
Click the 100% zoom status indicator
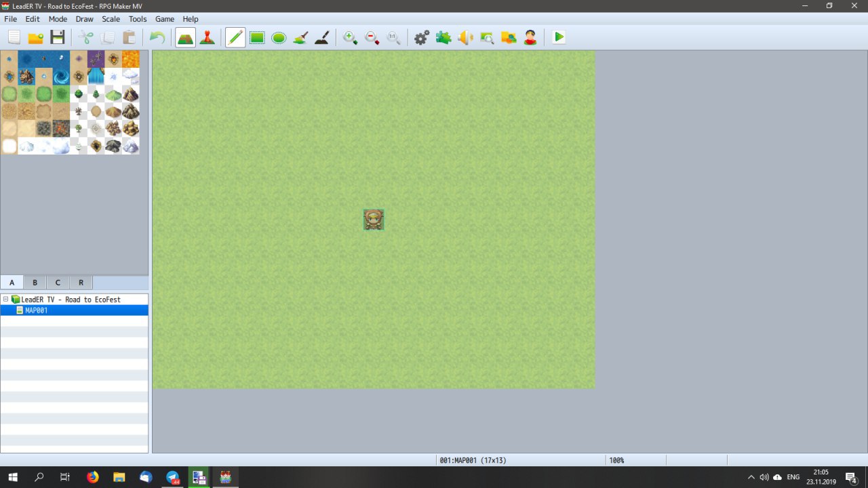(x=616, y=460)
